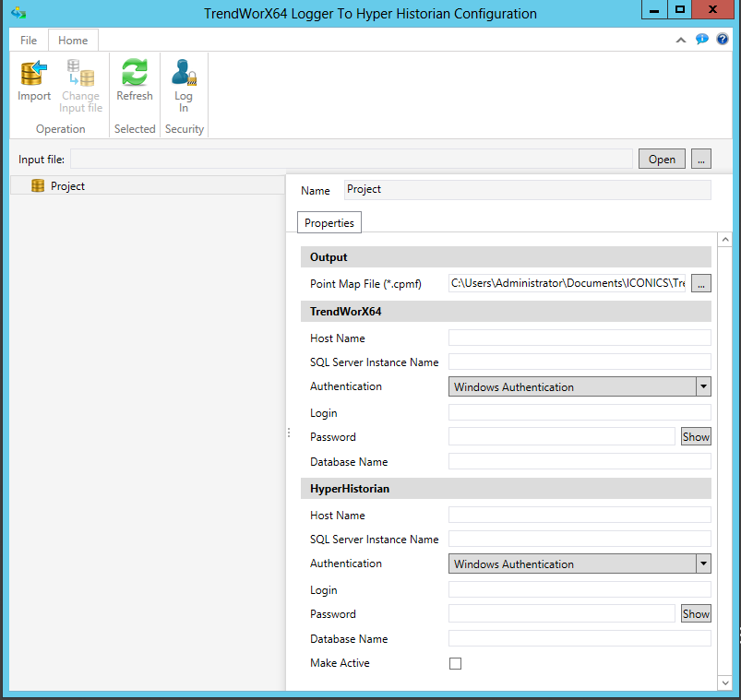The width and height of the screenshot is (741, 700).
Task: Show the TrendWorX64 password
Action: 696,437
